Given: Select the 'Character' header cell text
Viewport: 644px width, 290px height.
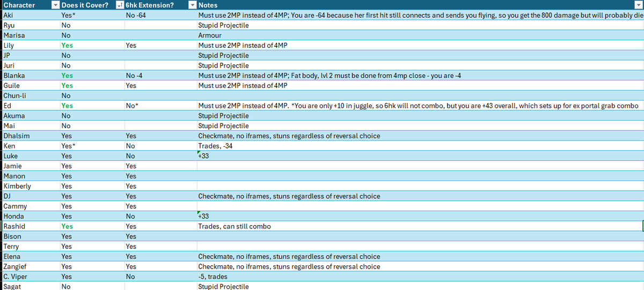Looking at the screenshot, I should pyautogui.click(x=19, y=5).
